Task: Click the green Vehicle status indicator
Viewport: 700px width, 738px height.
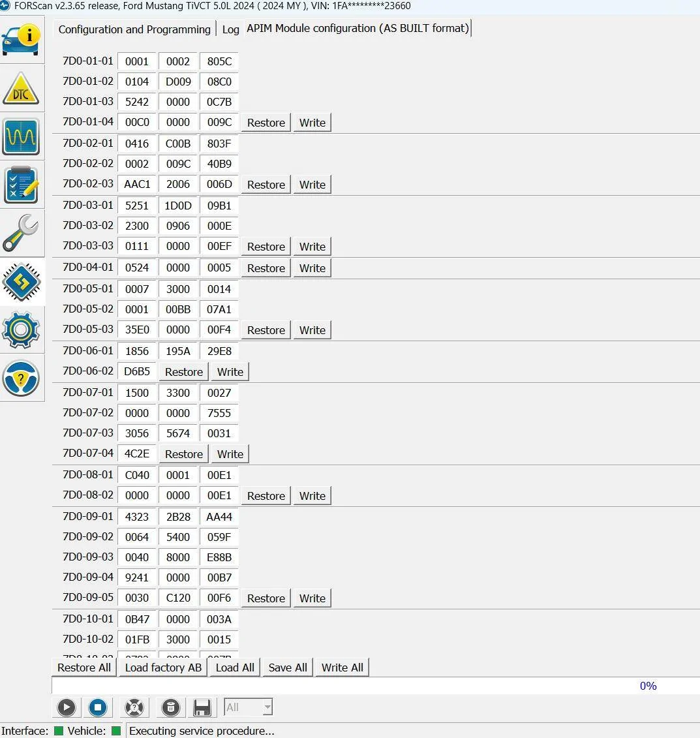Action: [x=116, y=730]
